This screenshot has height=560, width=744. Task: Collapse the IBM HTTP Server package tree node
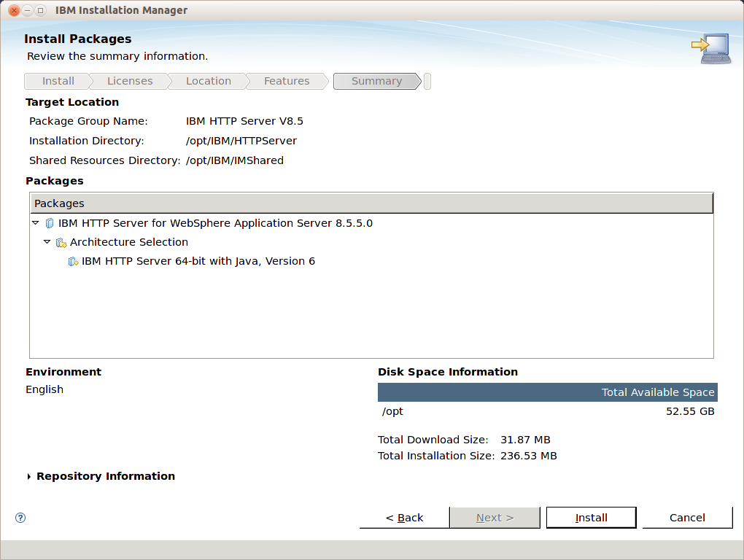tap(36, 223)
